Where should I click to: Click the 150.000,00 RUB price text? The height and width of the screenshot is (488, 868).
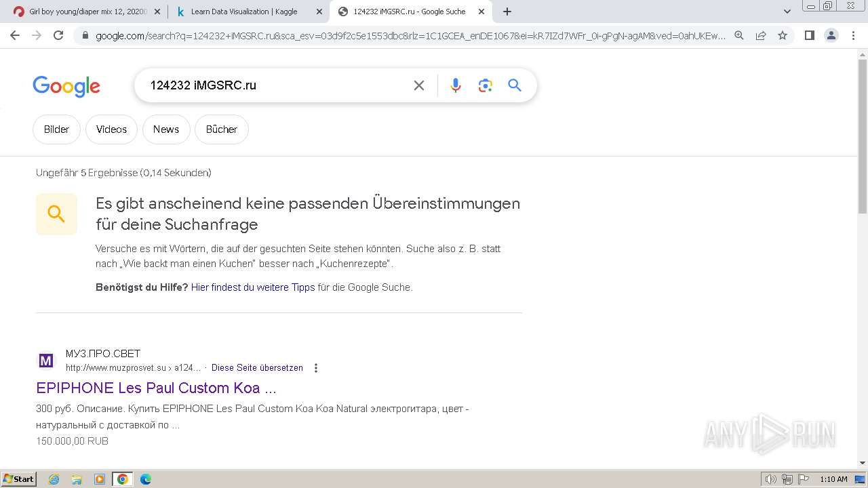pos(73,441)
